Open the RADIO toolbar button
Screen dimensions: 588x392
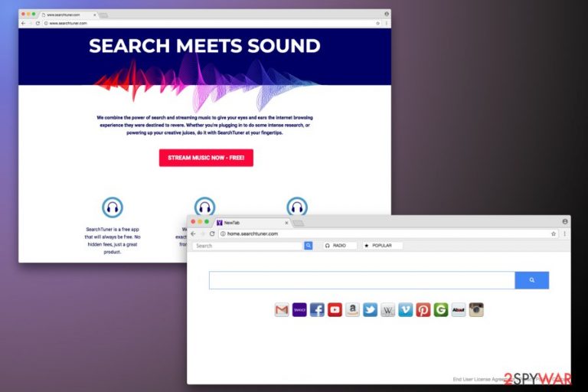pos(340,245)
